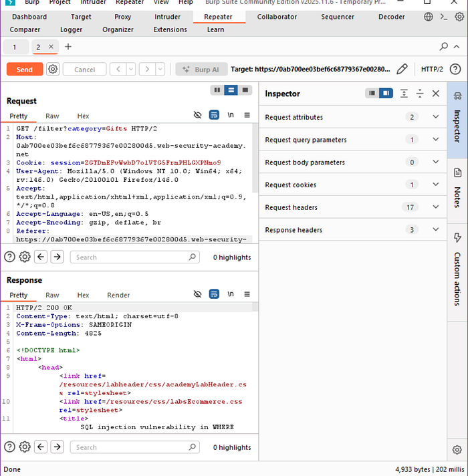The image size is (468, 476).
Task: Open the Sequencer tab
Action: (338, 17)
